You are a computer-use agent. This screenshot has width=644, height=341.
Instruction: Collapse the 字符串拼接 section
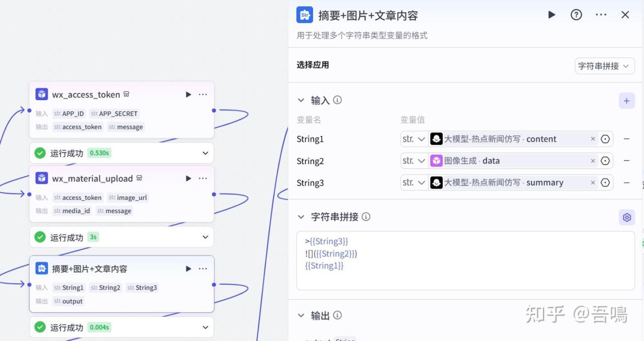[x=301, y=217]
